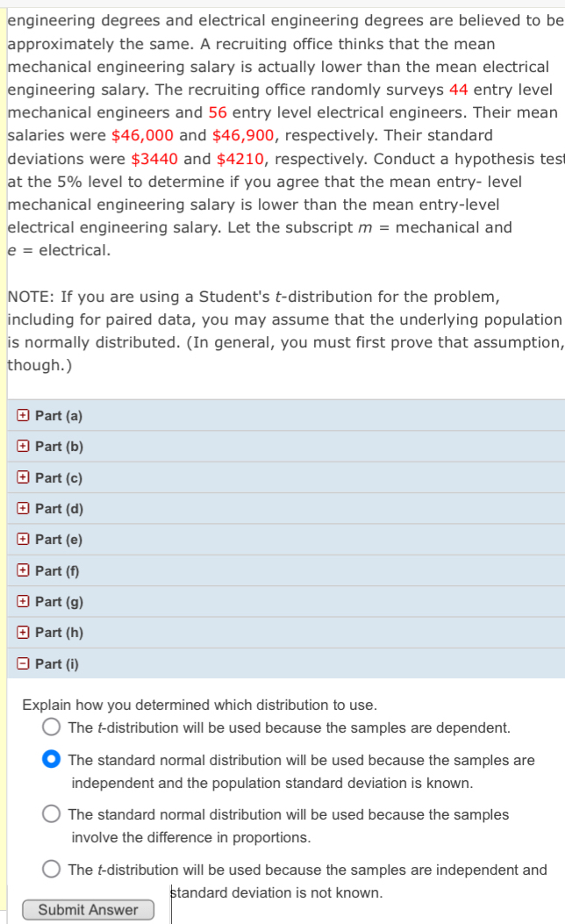565x924 pixels.
Task: Click the Part (c) header label
Action: click(60, 477)
